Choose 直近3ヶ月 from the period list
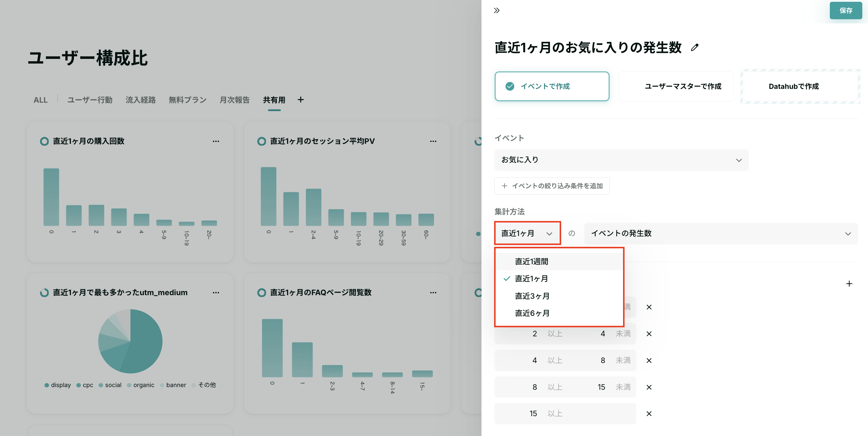 pyautogui.click(x=559, y=296)
